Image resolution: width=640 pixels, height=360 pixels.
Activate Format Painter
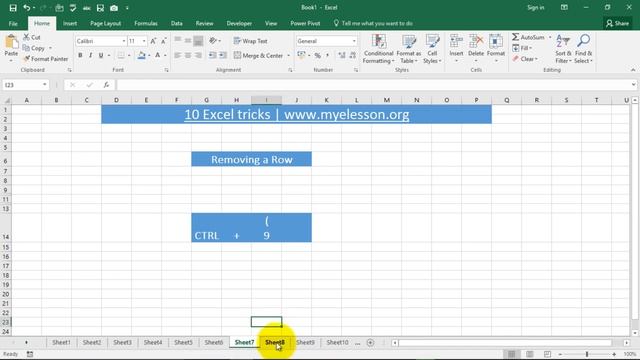coord(46,59)
